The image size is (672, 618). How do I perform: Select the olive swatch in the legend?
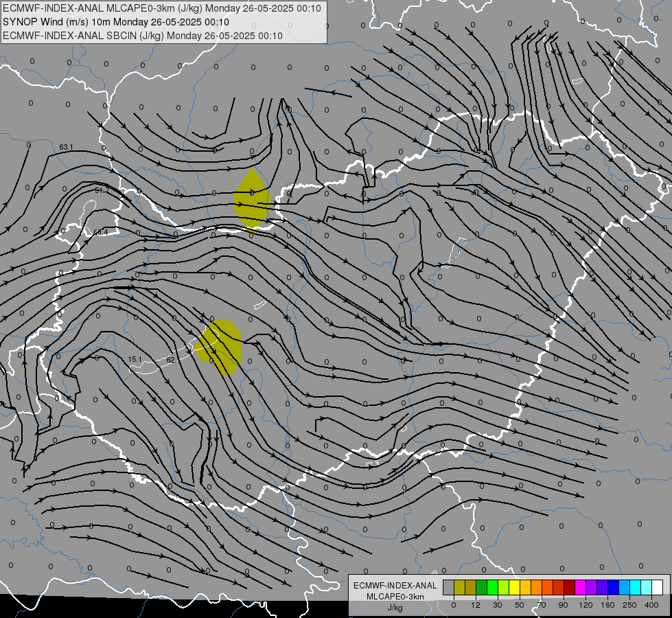459,587
